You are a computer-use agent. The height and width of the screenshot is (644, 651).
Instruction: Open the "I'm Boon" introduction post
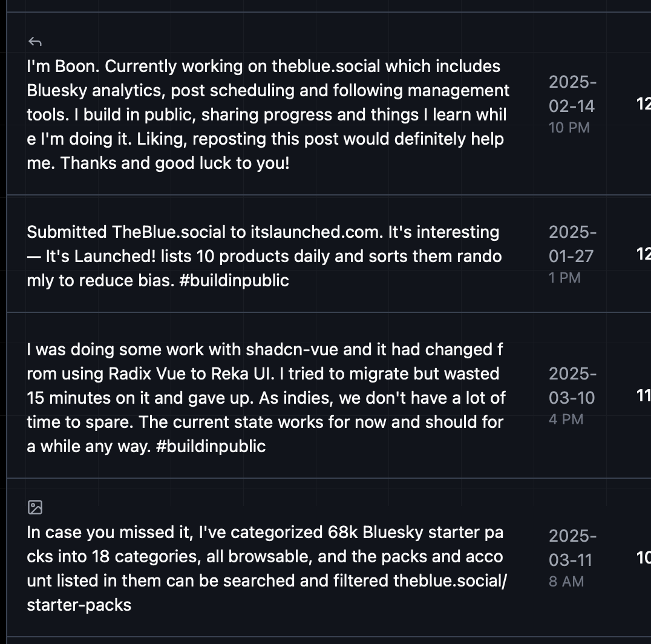click(268, 114)
